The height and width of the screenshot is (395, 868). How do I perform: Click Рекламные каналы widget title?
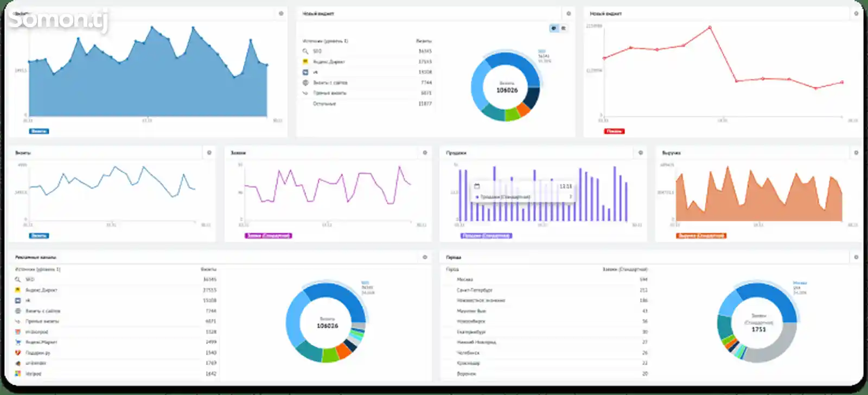[35, 257]
